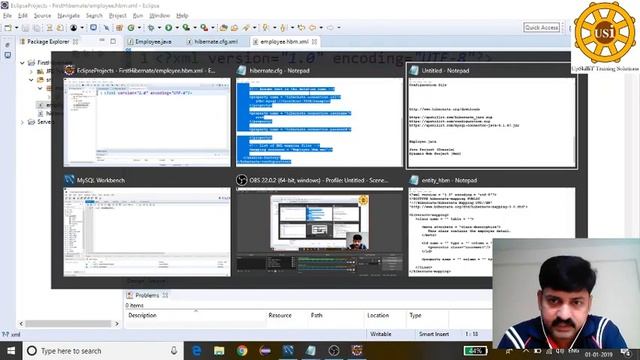Open the Window menu
The height and width of the screenshot is (360, 640).
tap(159, 16)
